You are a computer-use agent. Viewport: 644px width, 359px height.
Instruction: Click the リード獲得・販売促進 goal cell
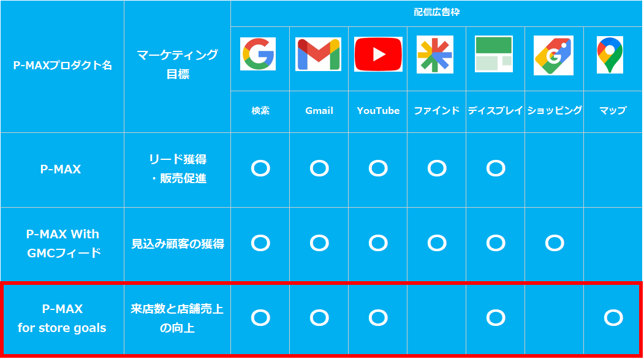177,168
